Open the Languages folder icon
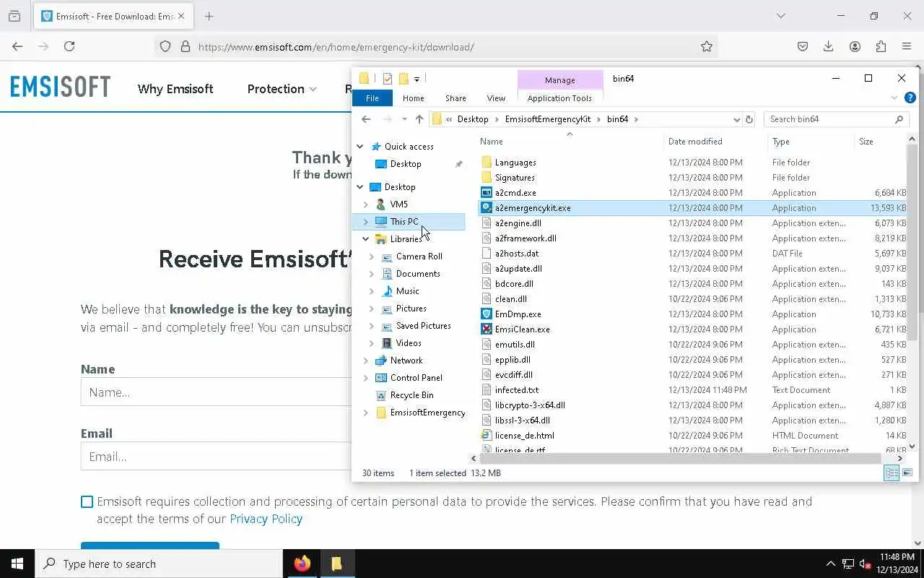Screen dimensions: 924x578 (487, 162)
